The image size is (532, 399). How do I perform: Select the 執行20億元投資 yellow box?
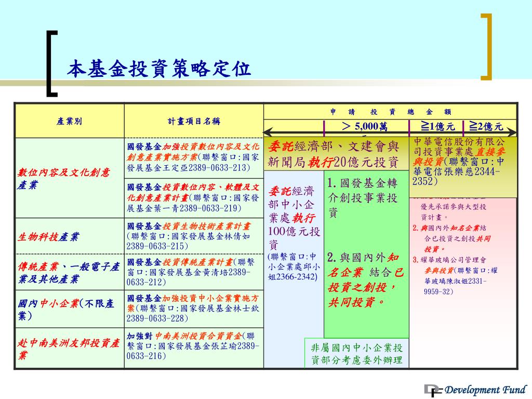(336, 154)
